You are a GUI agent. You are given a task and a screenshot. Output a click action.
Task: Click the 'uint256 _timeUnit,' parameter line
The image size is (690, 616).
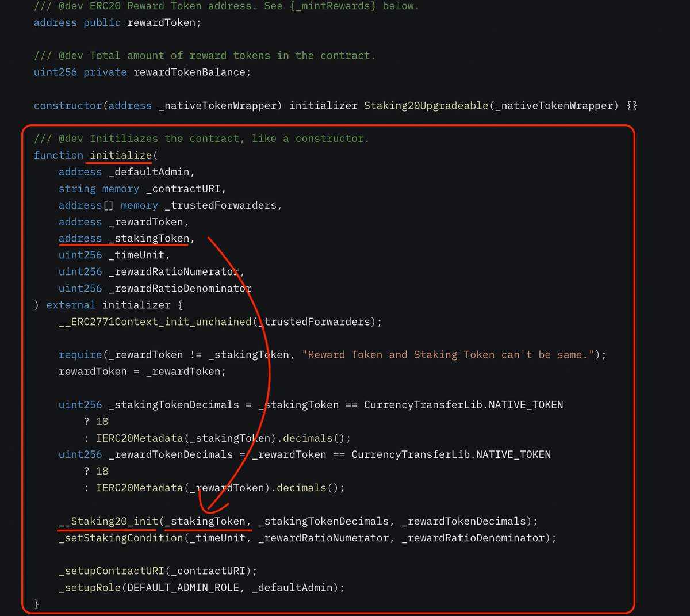pyautogui.click(x=114, y=255)
